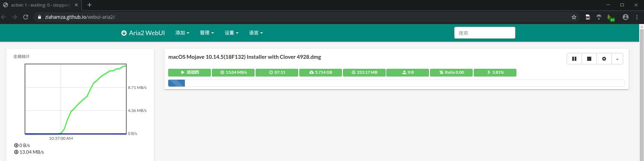Screen dimensions: 644x161
Task: Open the 设置 dropdown menu
Action: (x=231, y=33)
